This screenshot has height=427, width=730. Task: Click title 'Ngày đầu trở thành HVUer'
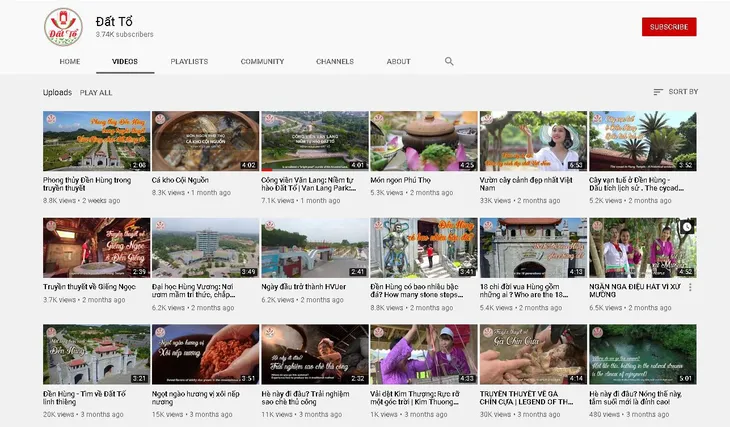(x=304, y=287)
